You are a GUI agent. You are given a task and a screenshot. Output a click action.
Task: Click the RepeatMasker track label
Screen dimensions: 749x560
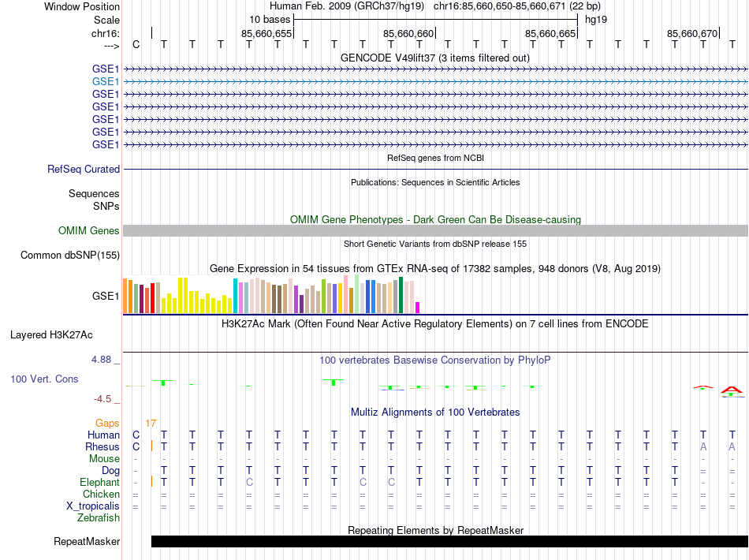[87, 542]
